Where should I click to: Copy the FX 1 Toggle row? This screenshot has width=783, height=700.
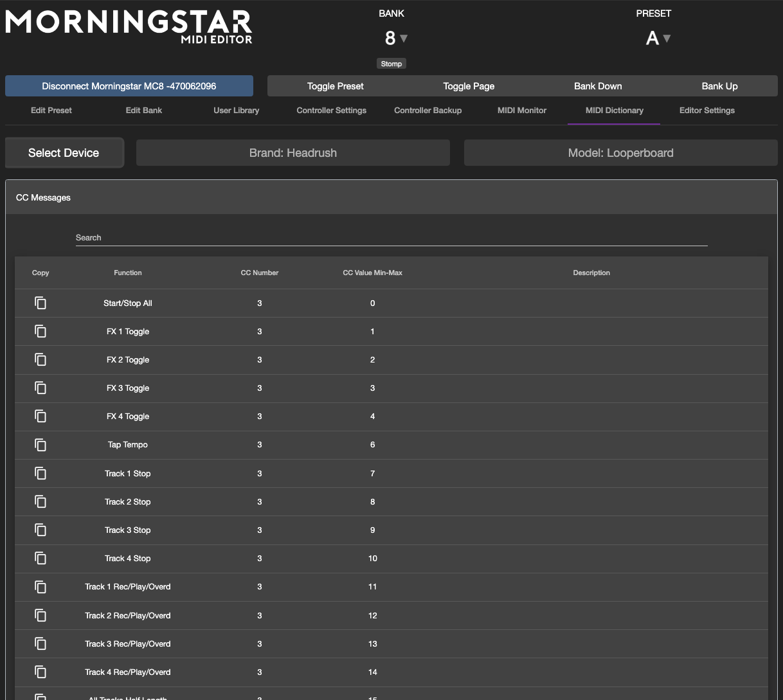tap(40, 331)
